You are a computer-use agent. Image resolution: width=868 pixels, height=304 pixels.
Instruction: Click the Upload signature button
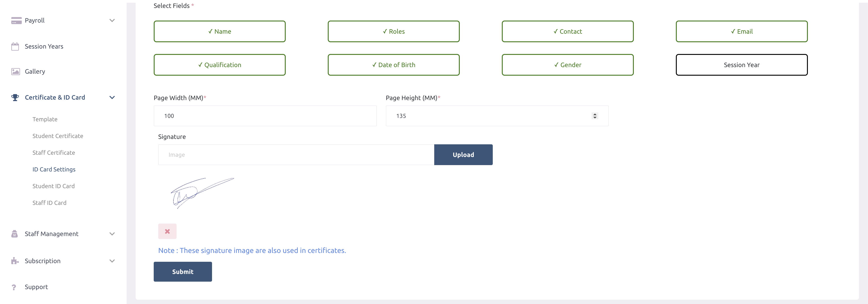[463, 155]
